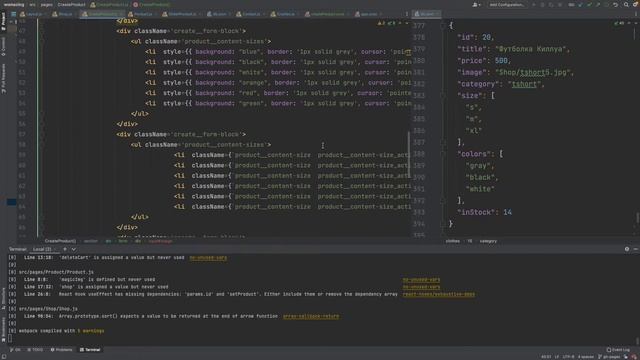Screen dimensions: 640x360
Task: Click the src/pages/Shop/Shop.js path in terminal
Action: coord(48,309)
